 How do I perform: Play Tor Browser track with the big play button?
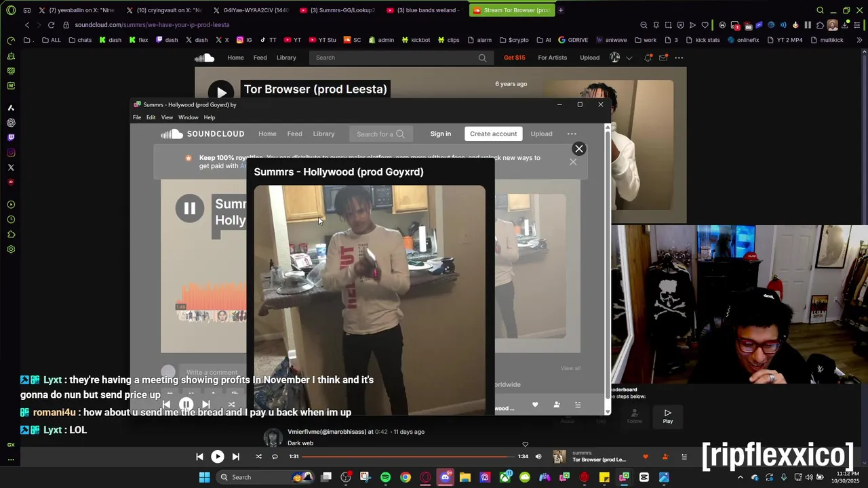point(221,93)
